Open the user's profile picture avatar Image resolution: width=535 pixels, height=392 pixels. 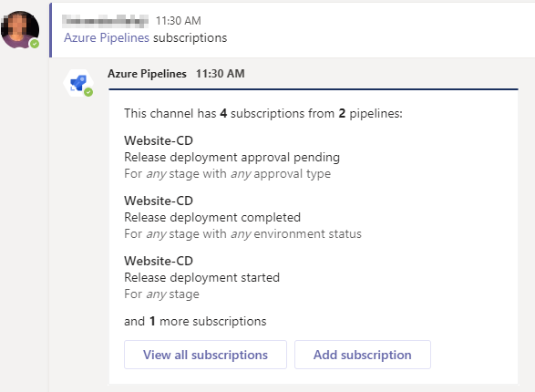click(20, 29)
